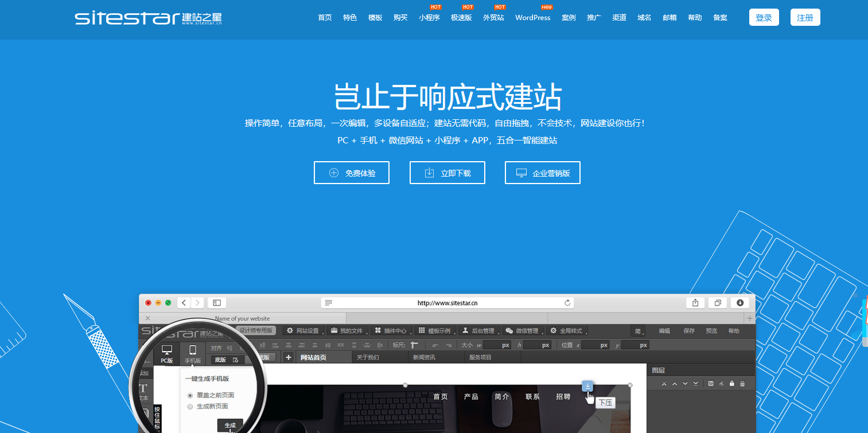Viewport: 868px width, 433px height.
Task: Click the add page plus icon
Action: [289, 357]
